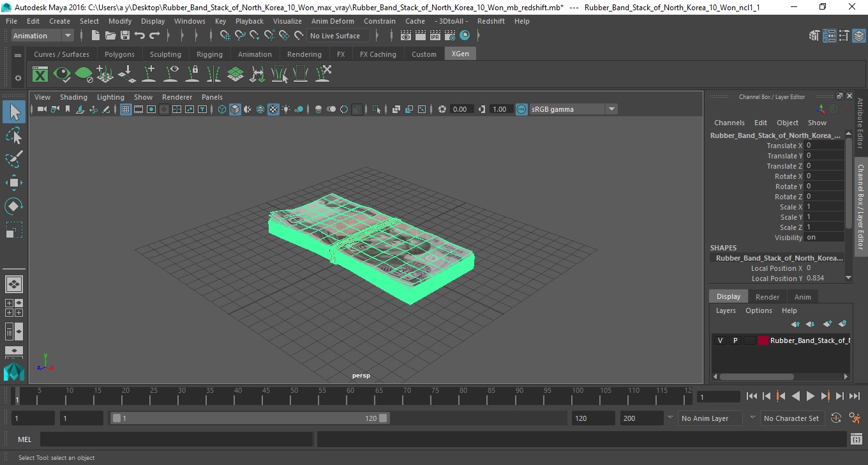868x465 pixels.
Task: Open Render Settings clapperboard gear icon
Action: point(450,36)
